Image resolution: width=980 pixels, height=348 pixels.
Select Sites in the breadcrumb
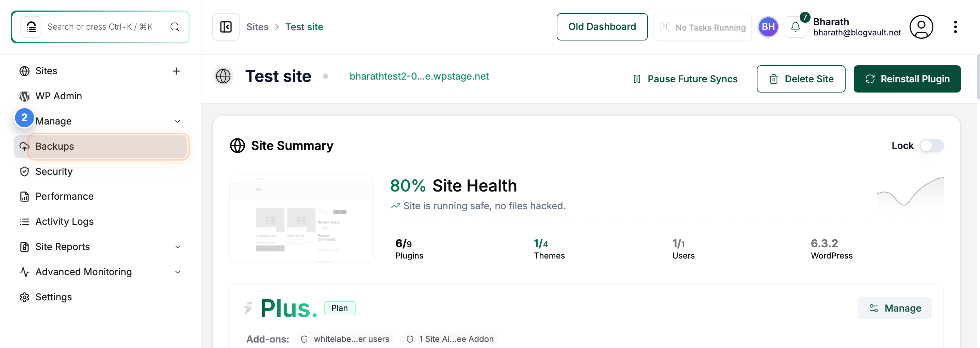point(258,27)
